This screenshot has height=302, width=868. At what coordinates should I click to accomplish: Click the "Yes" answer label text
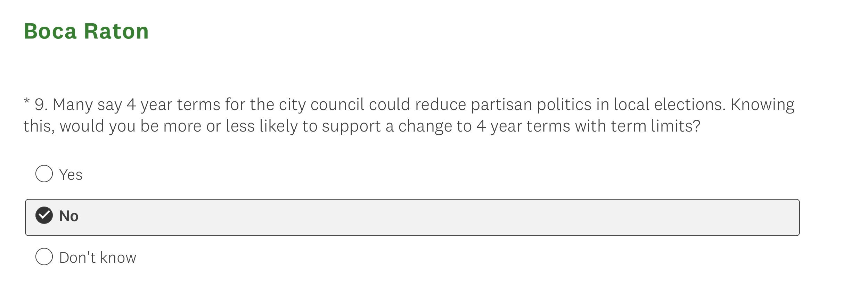71,175
